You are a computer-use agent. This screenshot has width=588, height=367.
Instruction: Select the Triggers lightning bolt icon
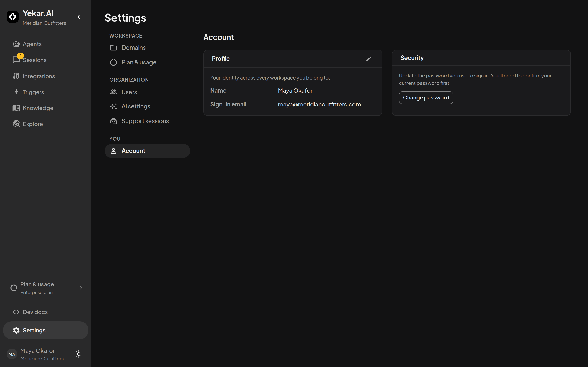(16, 92)
